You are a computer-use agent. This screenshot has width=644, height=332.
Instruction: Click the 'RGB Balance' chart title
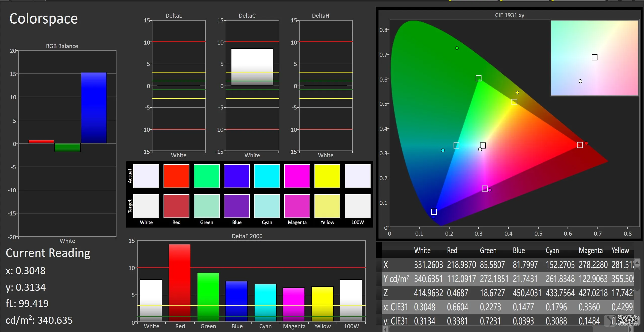(x=62, y=46)
